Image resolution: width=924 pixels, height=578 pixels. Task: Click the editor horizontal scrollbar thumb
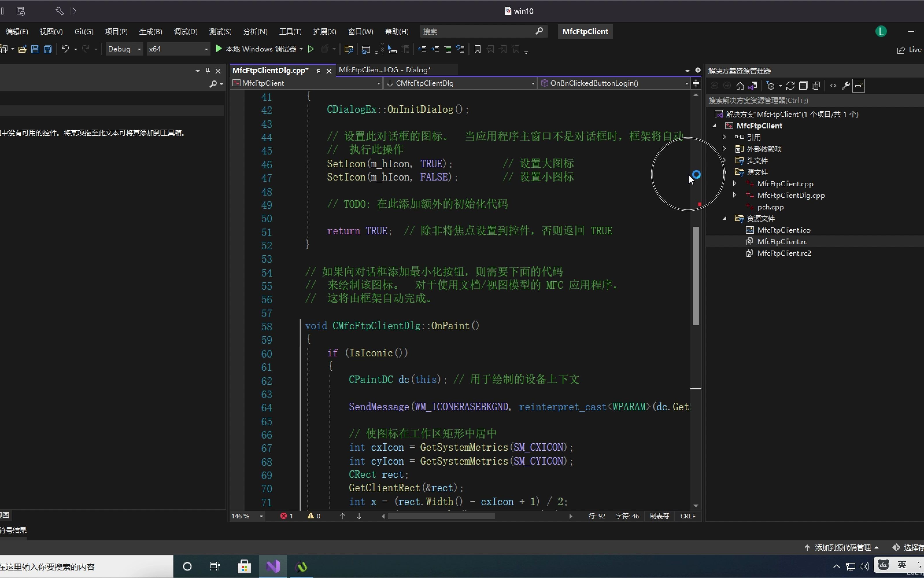pos(441,516)
